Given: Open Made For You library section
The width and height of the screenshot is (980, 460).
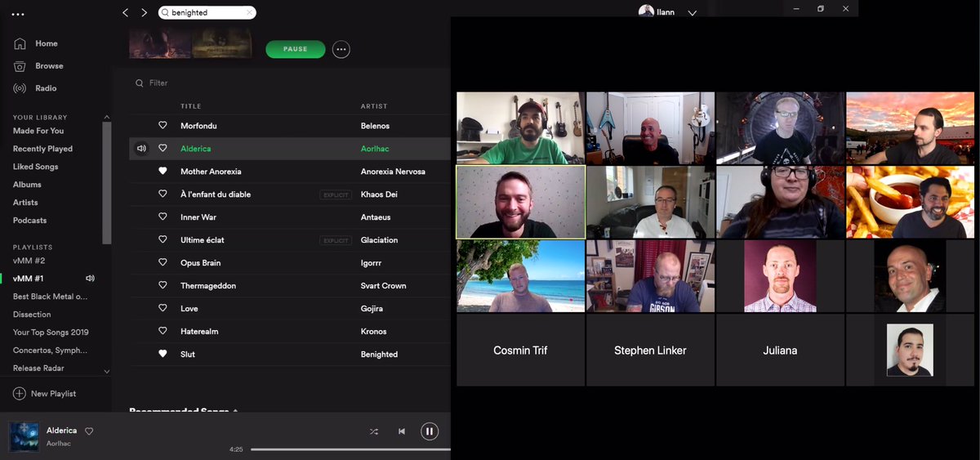Looking at the screenshot, I should pyautogui.click(x=38, y=131).
